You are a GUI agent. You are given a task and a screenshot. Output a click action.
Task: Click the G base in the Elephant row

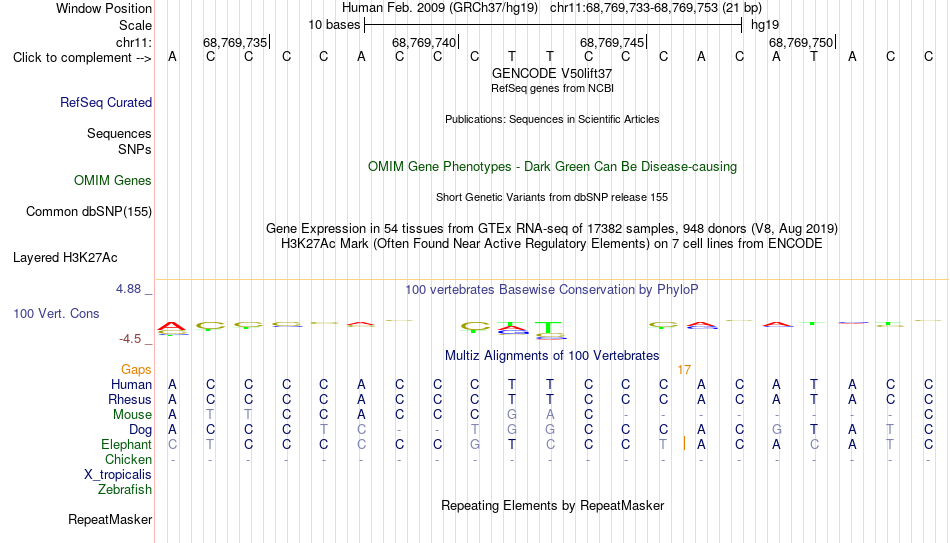(x=474, y=444)
